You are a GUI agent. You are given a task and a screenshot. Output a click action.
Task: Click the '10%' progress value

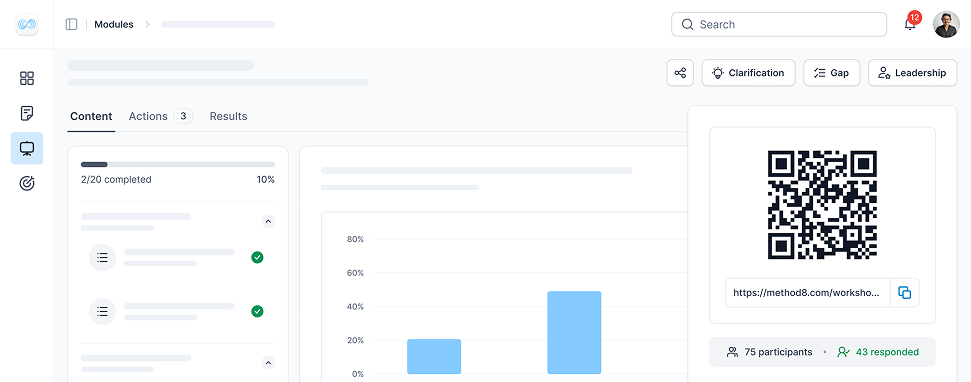tap(266, 180)
